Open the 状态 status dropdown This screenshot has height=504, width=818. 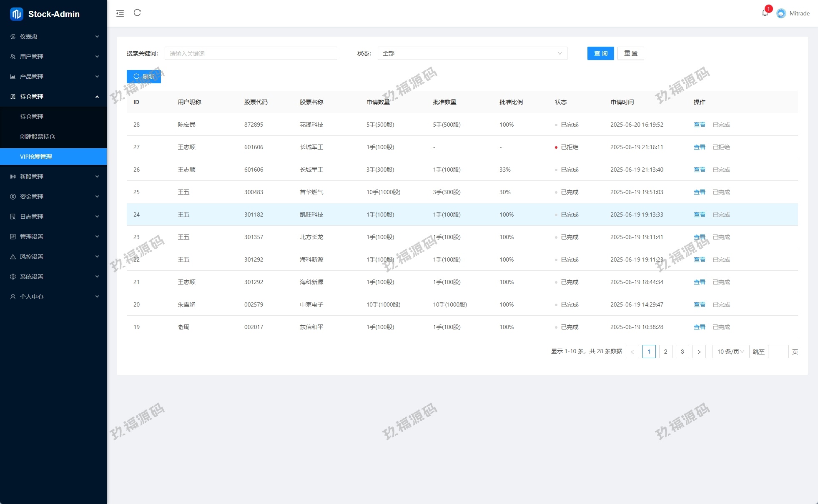pos(472,53)
